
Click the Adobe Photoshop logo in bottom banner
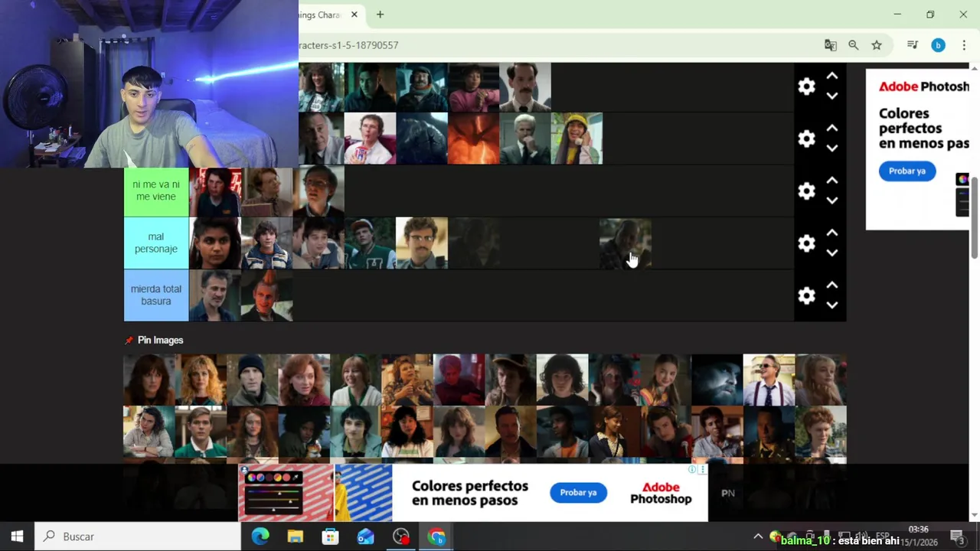[661, 493]
